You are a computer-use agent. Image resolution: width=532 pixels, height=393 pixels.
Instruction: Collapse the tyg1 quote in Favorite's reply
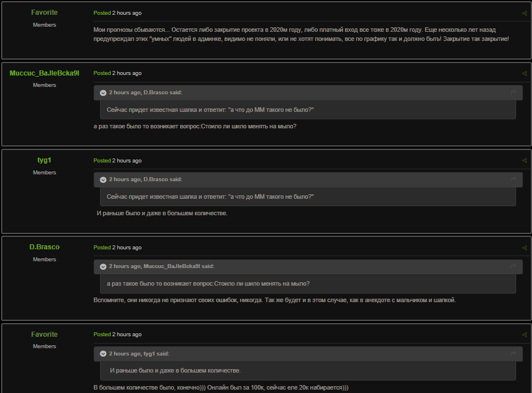point(103,354)
